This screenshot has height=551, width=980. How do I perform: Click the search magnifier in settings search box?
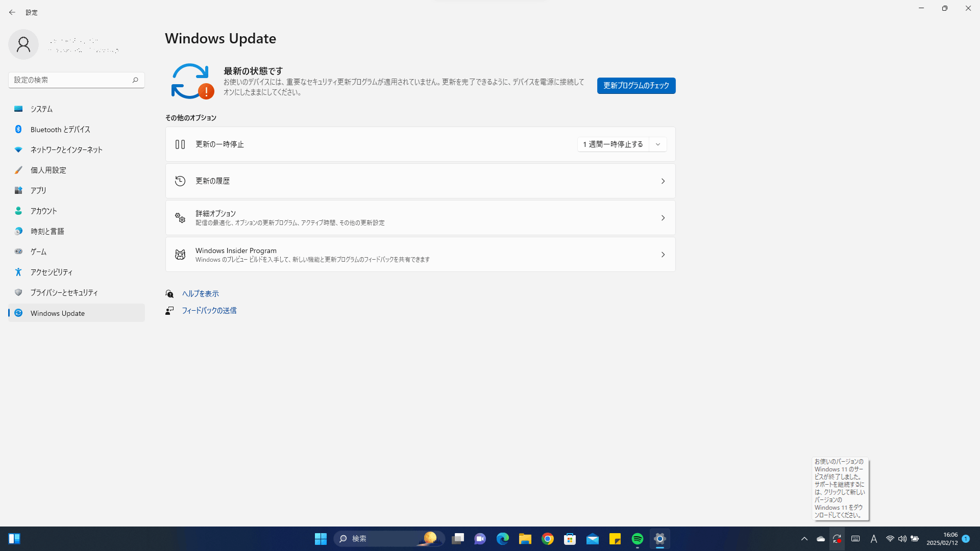point(135,80)
